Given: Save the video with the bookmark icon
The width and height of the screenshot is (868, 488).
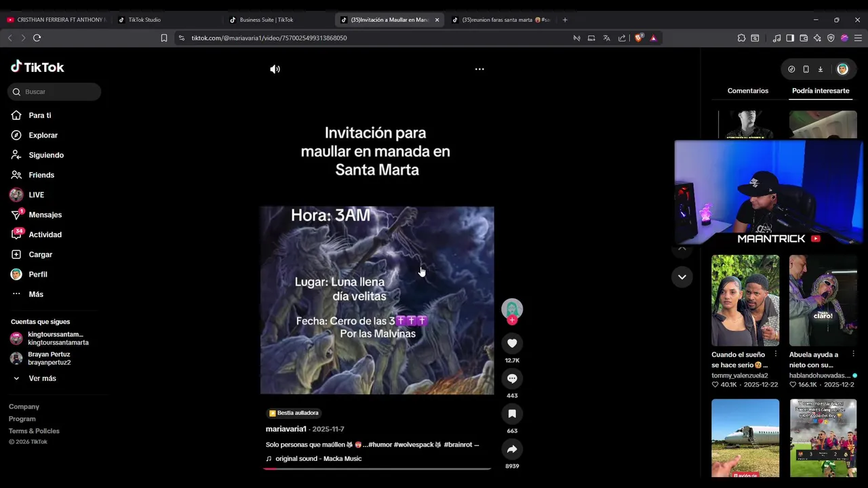Looking at the screenshot, I should [x=512, y=414].
